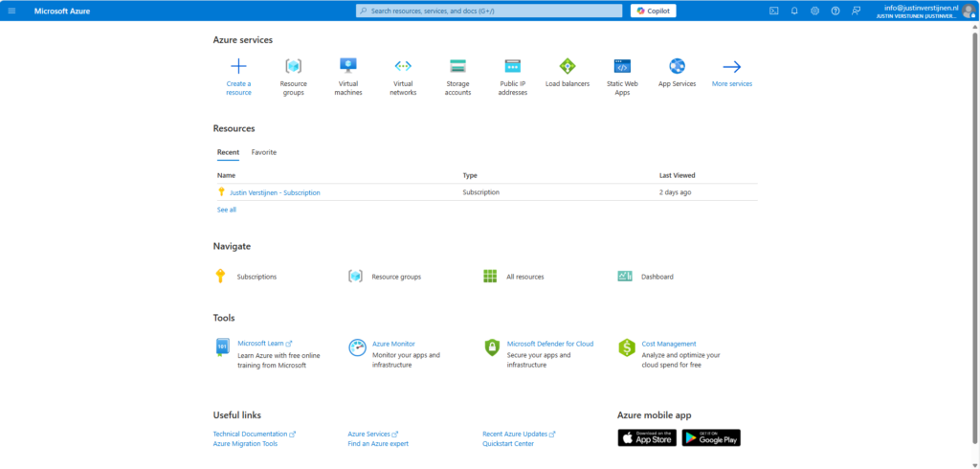Focus the search resources input field
The height and width of the screenshot is (469, 980).
coord(488,11)
